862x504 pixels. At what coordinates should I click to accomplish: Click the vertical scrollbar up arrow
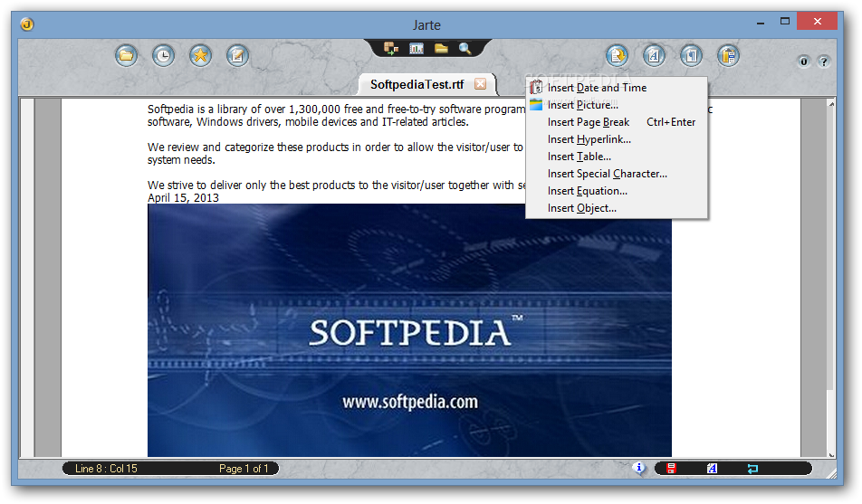coord(832,104)
